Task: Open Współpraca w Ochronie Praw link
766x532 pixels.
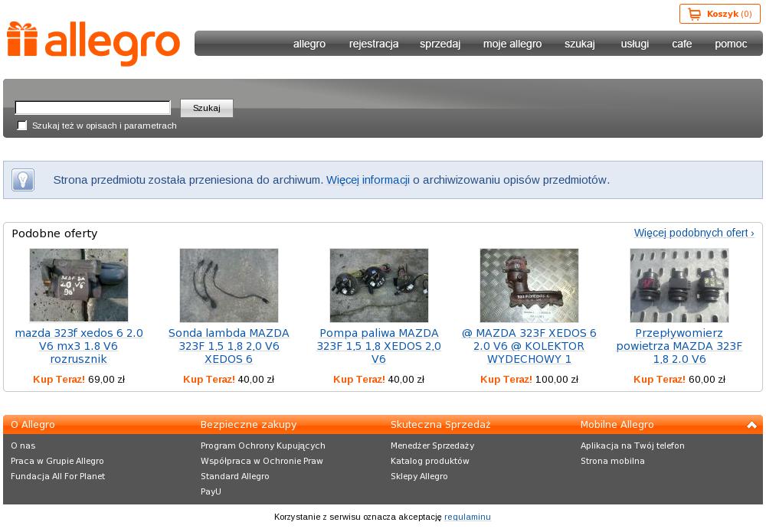Action: pyautogui.click(x=262, y=461)
